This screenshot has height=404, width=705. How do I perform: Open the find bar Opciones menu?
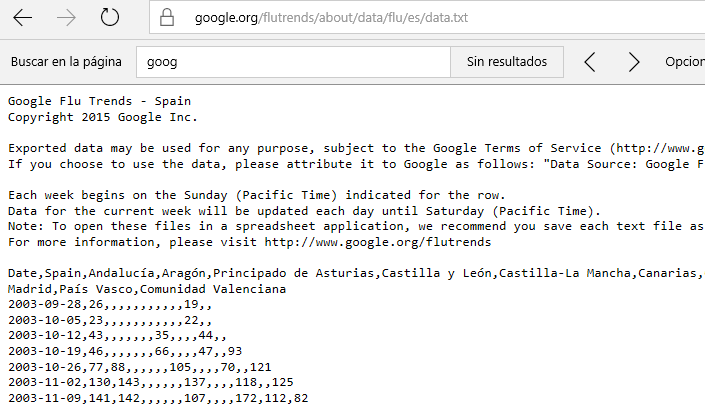click(x=685, y=62)
